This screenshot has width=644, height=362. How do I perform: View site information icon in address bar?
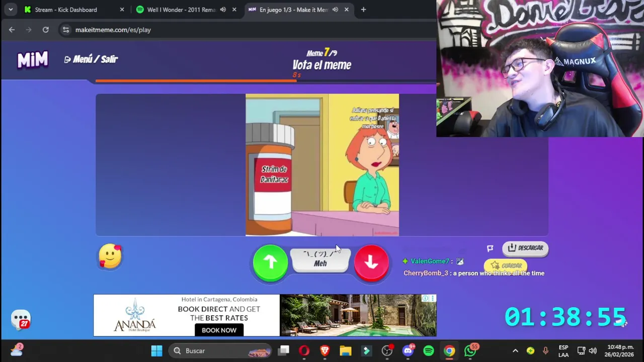pyautogui.click(x=66, y=30)
